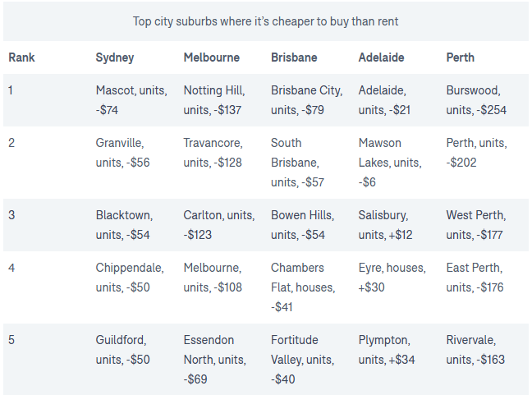Select the Salisbury units +$12 cell

coord(386,226)
